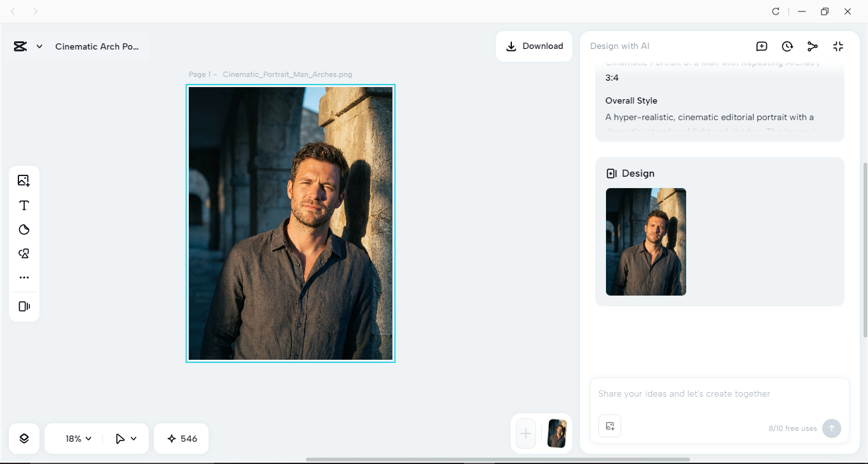Rename the project title Cinematic Arch Po...
Screen dimensions: 868x464
(x=97, y=46)
